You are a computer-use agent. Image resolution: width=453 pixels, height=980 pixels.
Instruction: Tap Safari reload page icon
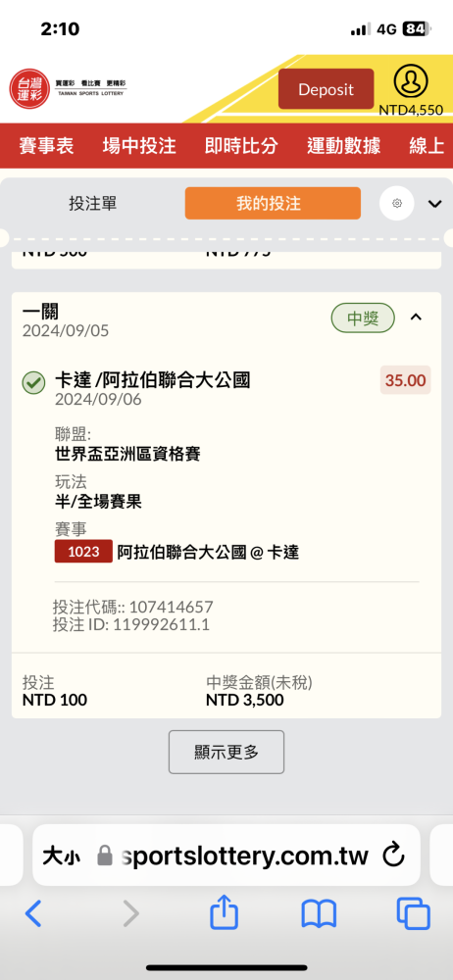pyautogui.click(x=393, y=855)
